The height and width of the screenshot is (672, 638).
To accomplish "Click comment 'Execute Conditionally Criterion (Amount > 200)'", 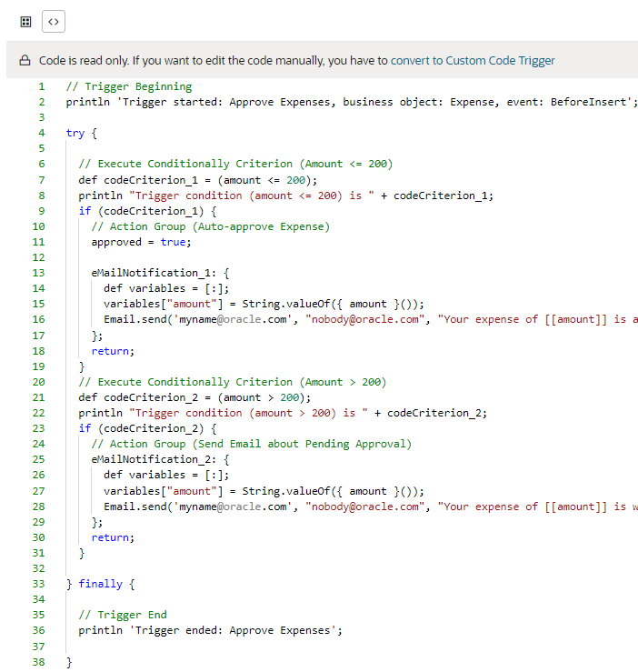I will (x=233, y=382).
